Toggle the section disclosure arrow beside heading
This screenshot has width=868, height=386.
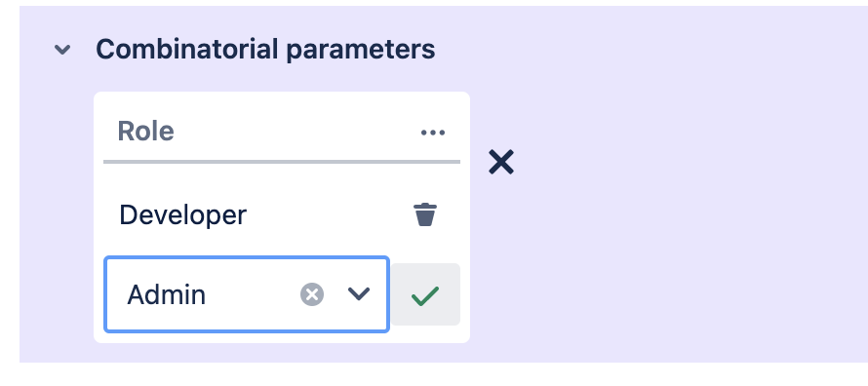pos(62,50)
